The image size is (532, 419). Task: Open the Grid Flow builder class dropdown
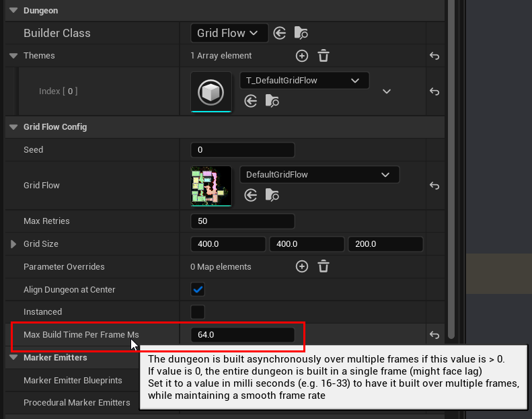pyautogui.click(x=229, y=33)
